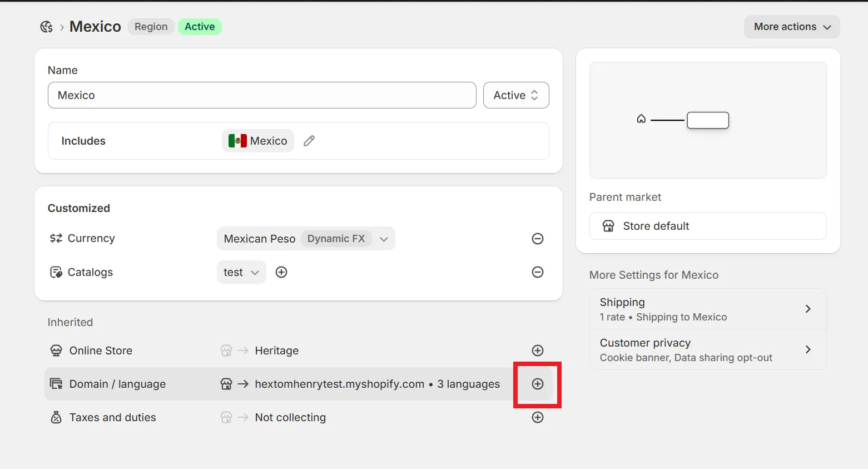Screen dimensions: 868x469
Task: Expand the Mexican Peso currency dropdown
Action: point(306,239)
